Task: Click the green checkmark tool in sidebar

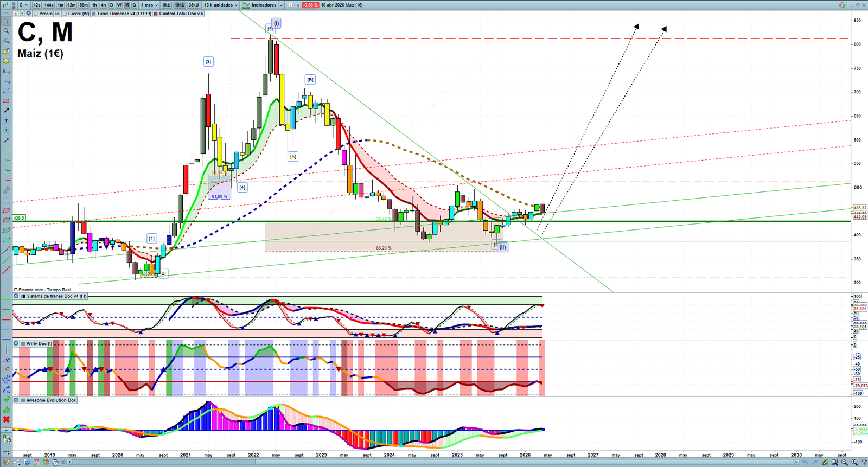Action: pos(6,400)
